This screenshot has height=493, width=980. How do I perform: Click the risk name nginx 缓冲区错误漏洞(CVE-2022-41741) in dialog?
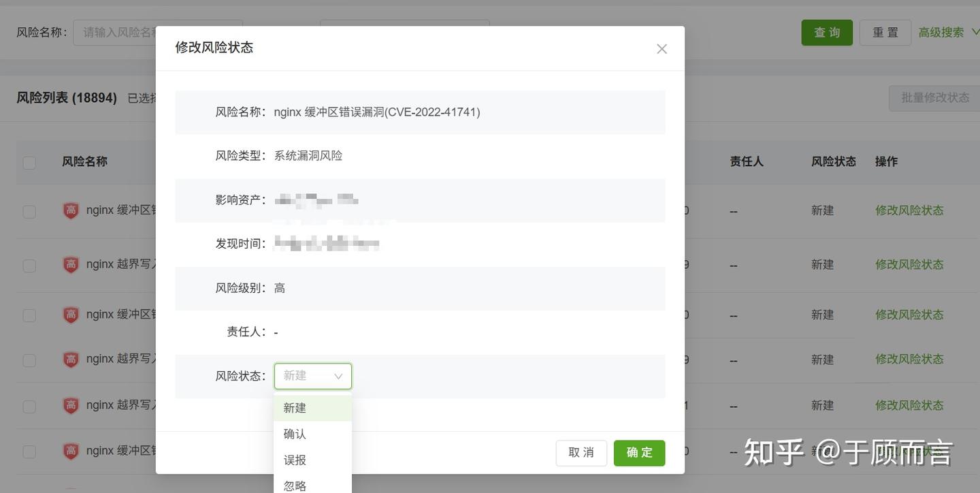[x=377, y=112]
